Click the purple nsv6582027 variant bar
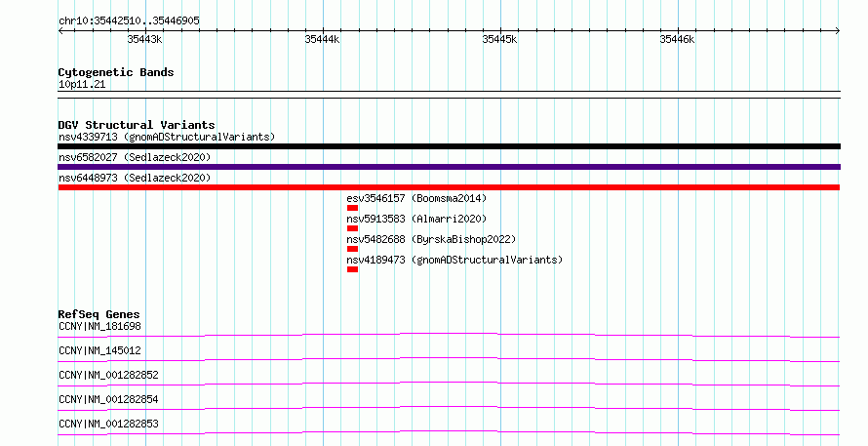This screenshot has height=446, width=868. pyautogui.click(x=449, y=167)
